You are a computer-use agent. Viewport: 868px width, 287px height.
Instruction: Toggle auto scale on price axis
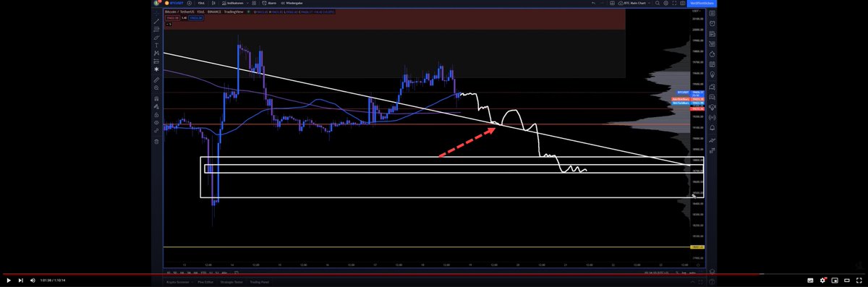click(693, 273)
